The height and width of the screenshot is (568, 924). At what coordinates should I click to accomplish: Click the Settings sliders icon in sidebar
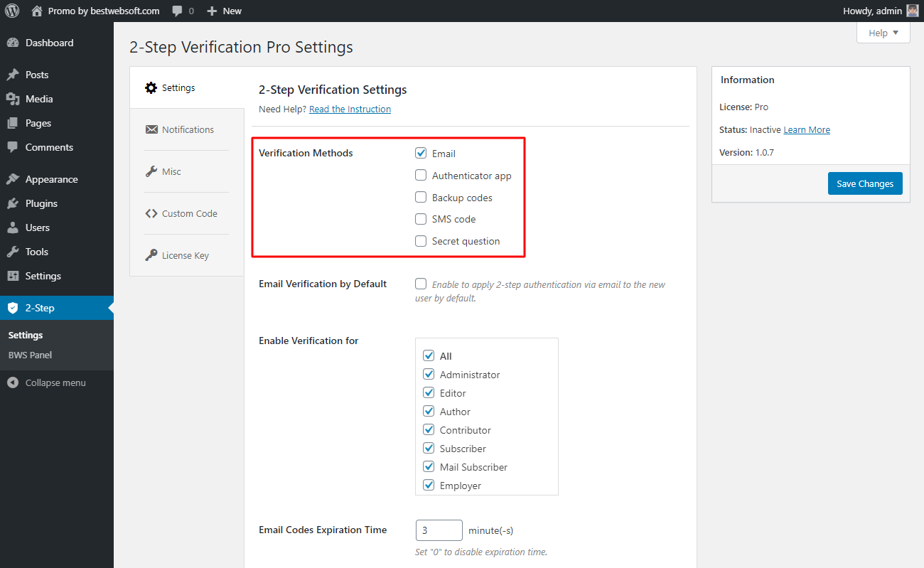[13, 276]
